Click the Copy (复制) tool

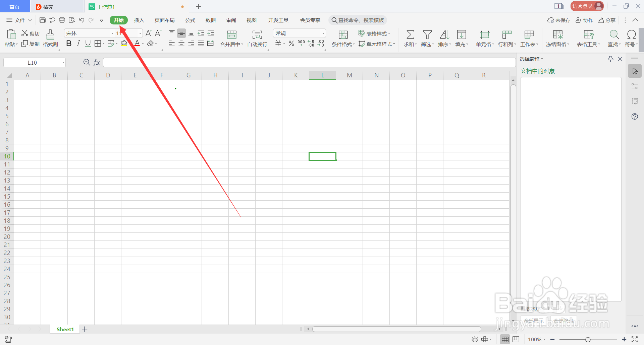[x=31, y=44]
